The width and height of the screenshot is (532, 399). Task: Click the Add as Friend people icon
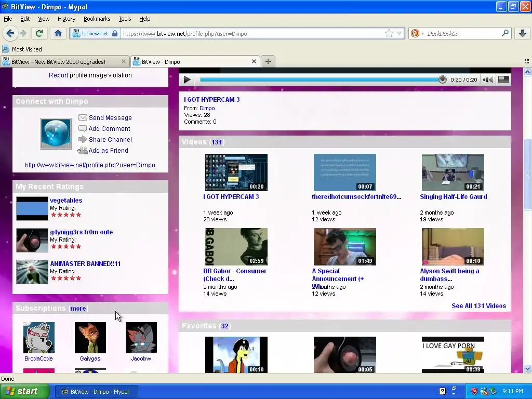point(82,150)
